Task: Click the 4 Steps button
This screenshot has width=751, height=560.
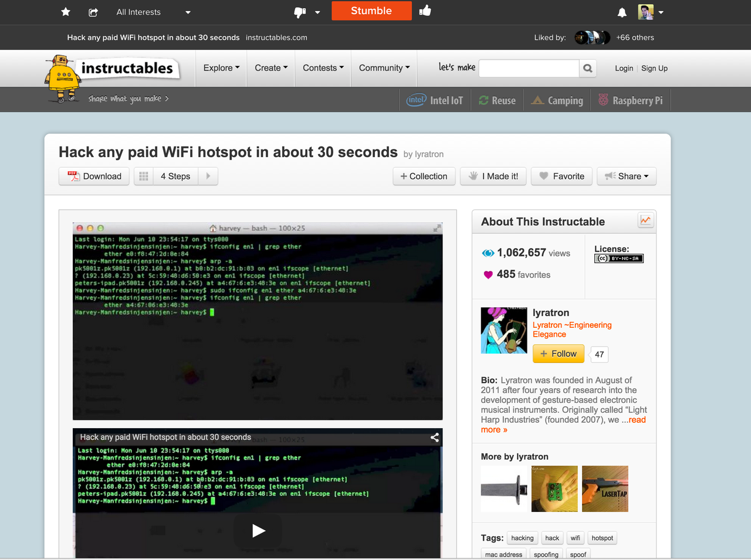Action: pyautogui.click(x=175, y=177)
